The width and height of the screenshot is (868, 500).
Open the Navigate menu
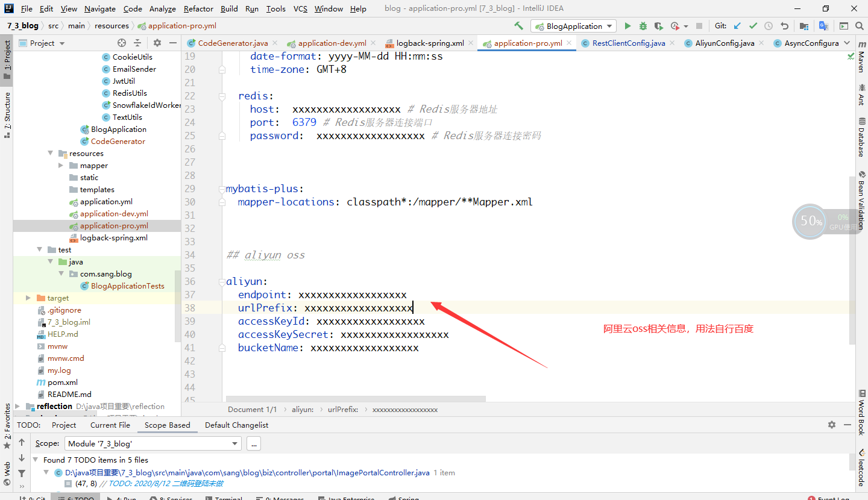click(100, 8)
